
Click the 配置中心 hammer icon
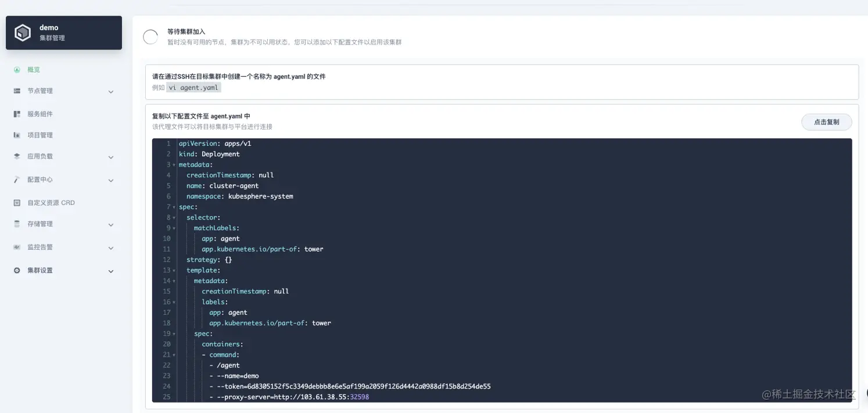17,180
